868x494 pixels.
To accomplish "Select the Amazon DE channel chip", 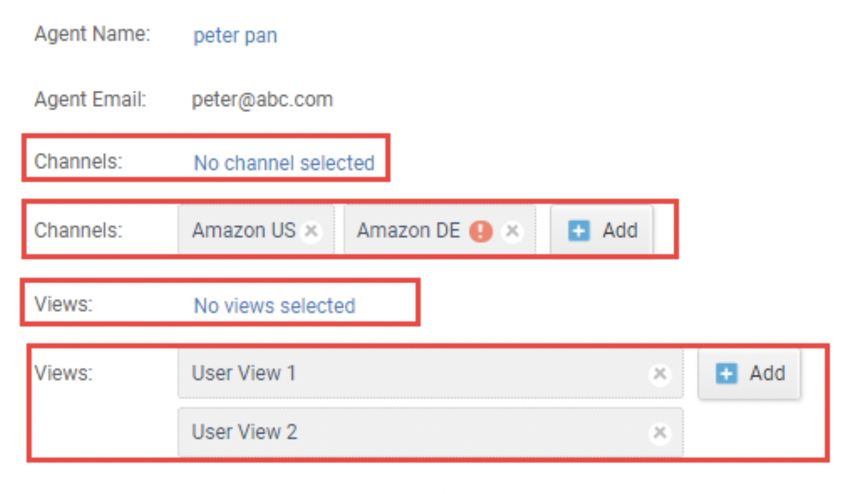I will (x=439, y=230).
